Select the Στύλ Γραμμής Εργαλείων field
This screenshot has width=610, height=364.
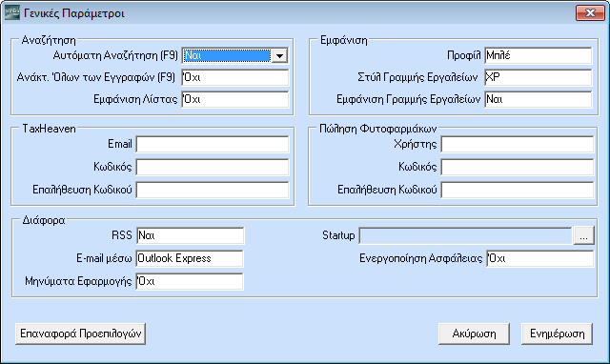click(x=538, y=77)
